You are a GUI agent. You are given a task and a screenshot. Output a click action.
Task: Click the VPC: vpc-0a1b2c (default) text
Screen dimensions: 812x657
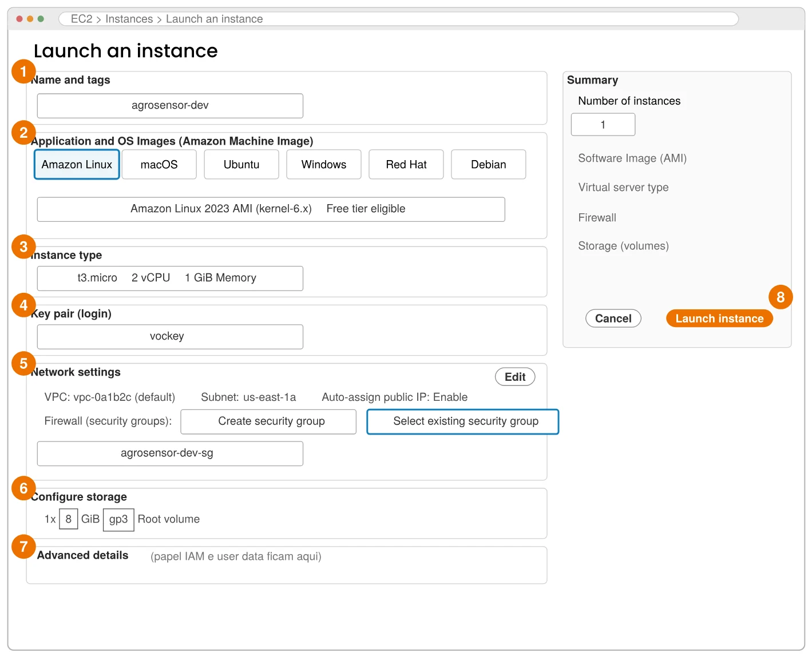click(110, 397)
